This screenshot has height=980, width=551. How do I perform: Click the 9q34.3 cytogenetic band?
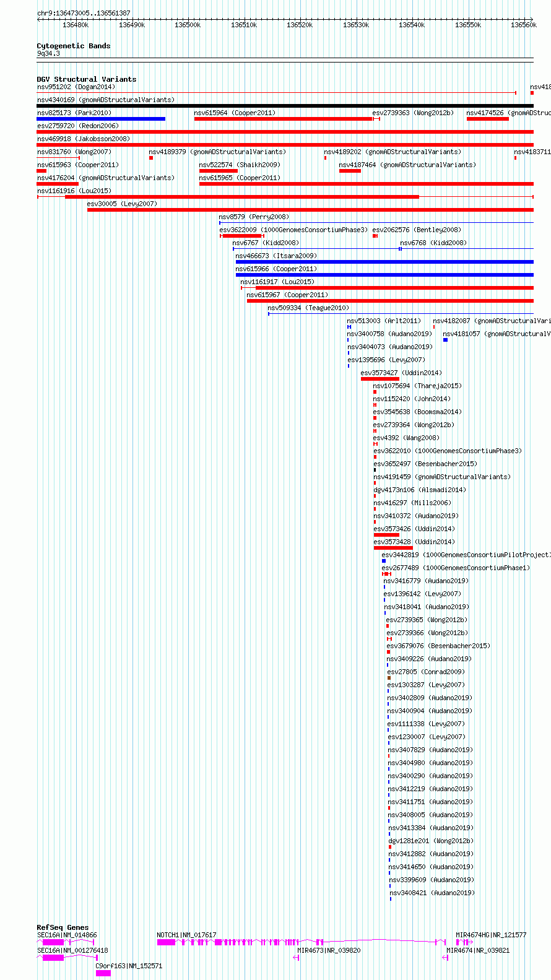285,60
